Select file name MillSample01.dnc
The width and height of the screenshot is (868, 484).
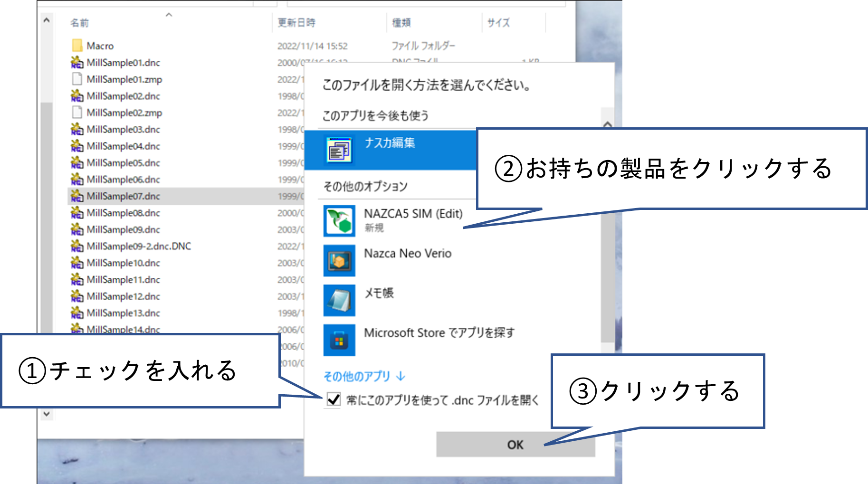tap(124, 62)
